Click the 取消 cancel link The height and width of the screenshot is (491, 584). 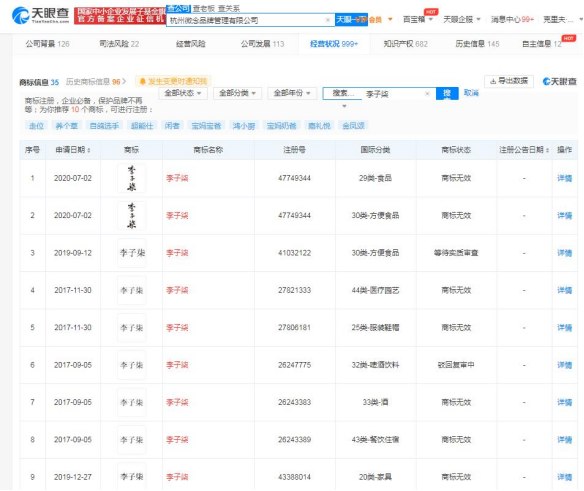pyautogui.click(x=471, y=93)
